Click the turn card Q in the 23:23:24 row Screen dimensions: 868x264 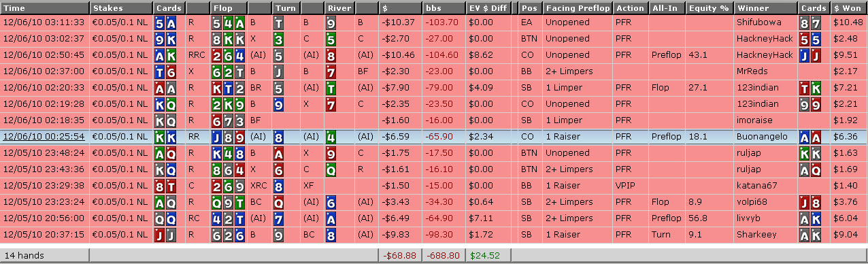coord(278,202)
